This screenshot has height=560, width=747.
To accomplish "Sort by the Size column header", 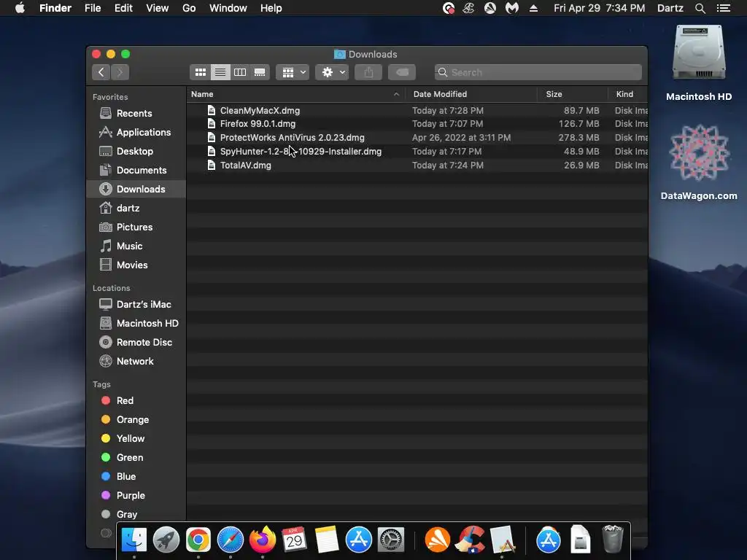I will point(573,94).
